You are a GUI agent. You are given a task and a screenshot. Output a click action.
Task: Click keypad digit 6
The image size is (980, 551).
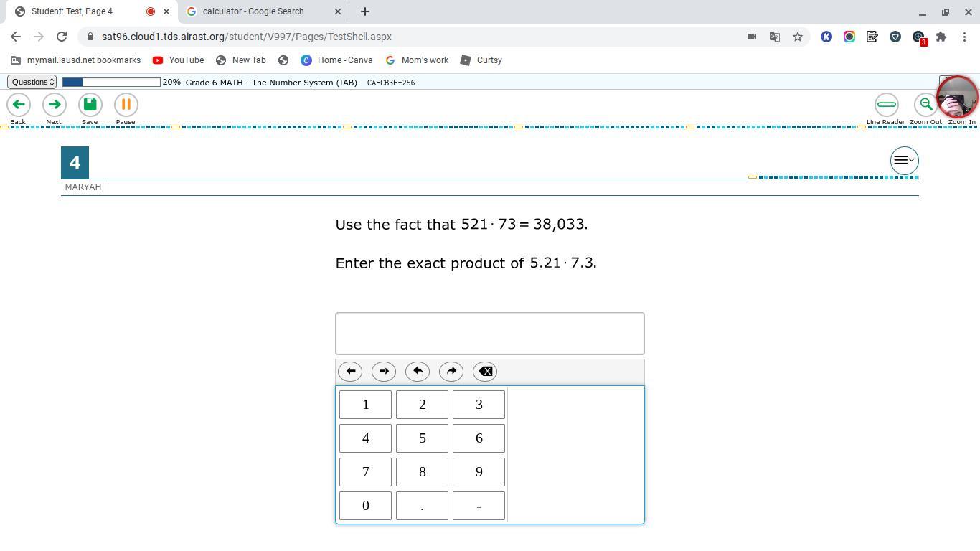click(x=479, y=438)
